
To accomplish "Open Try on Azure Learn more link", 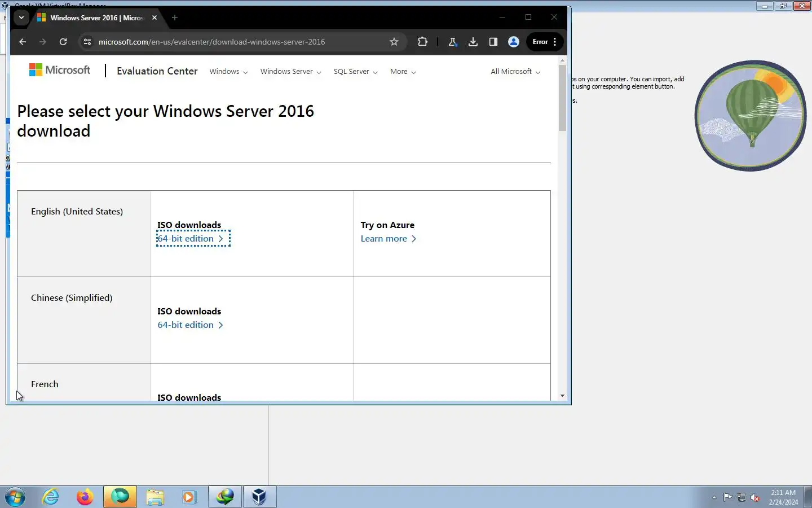I will click(x=389, y=239).
